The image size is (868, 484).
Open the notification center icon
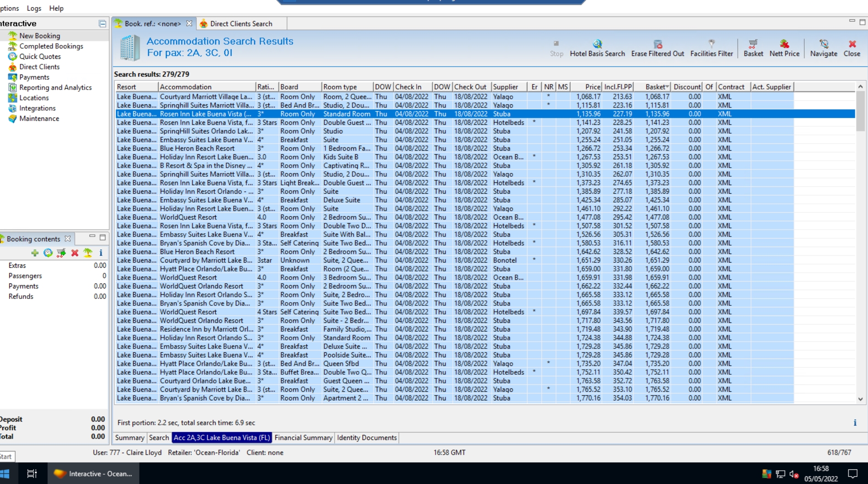click(x=853, y=473)
